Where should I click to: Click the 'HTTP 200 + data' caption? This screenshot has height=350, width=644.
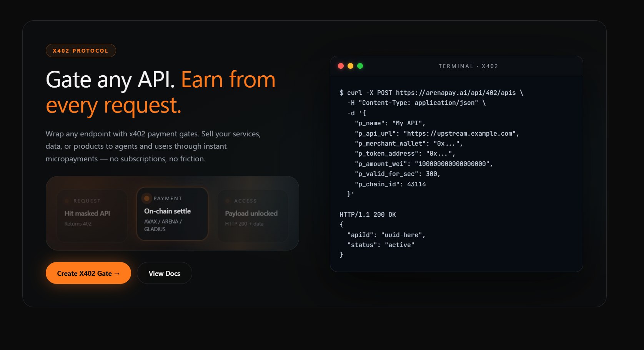click(x=244, y=224)
